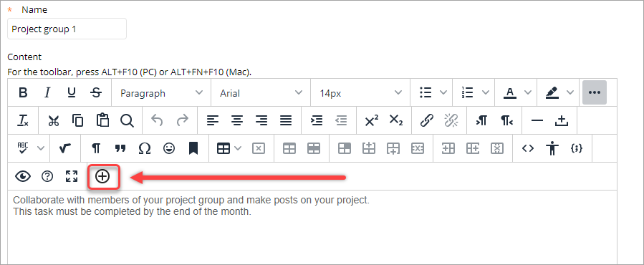Delete the table
Image resolution: width=644 pixels, height=265 pixels.
pyautogui.click(x=259, y=148)
